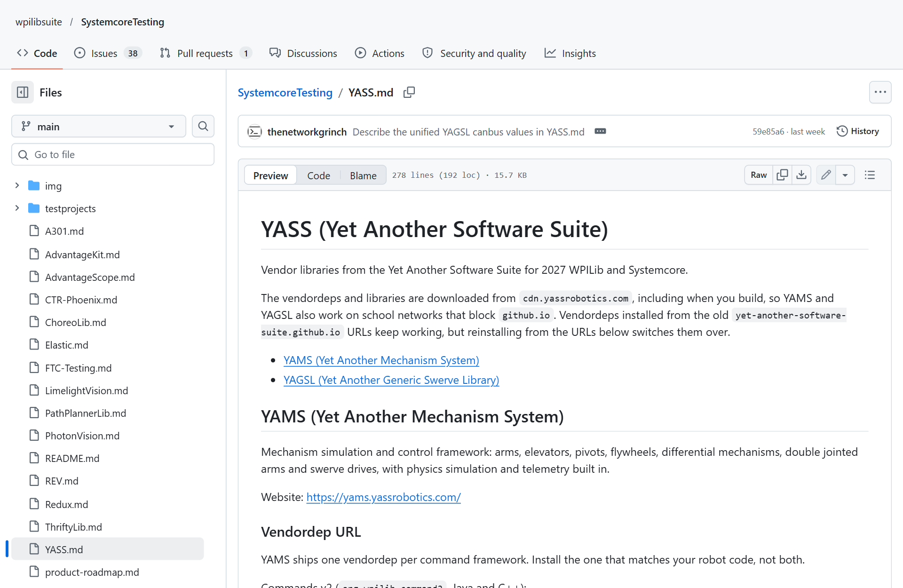Open the Issues tab
Image resolution: width=903 pixels, height=588 pixels.
point(108,53)
